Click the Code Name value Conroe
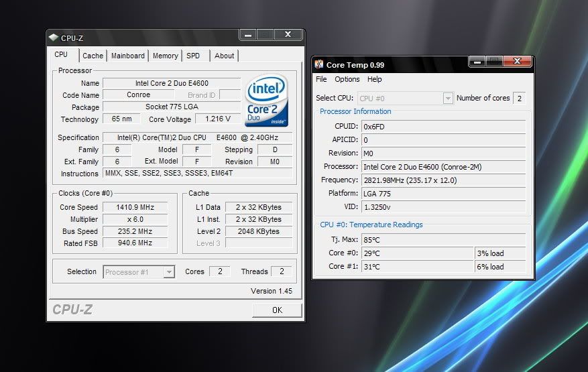 (x=138, y=95)
